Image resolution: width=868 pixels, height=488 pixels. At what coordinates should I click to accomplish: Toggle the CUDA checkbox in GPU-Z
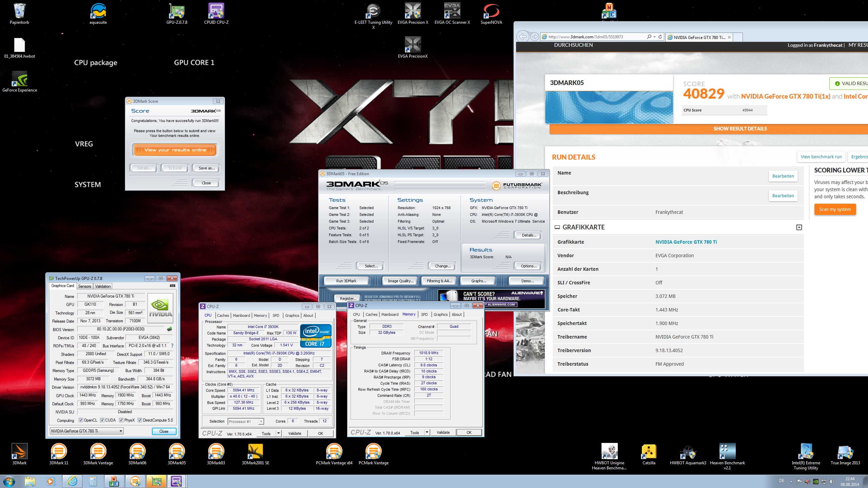(102, 420)
